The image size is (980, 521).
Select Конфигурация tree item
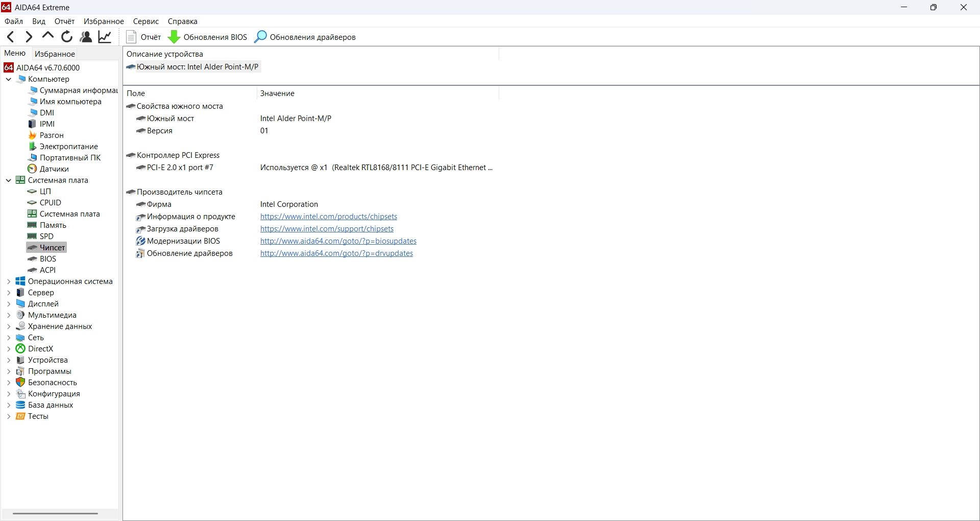pyautogui.click(x=48, y=394)
